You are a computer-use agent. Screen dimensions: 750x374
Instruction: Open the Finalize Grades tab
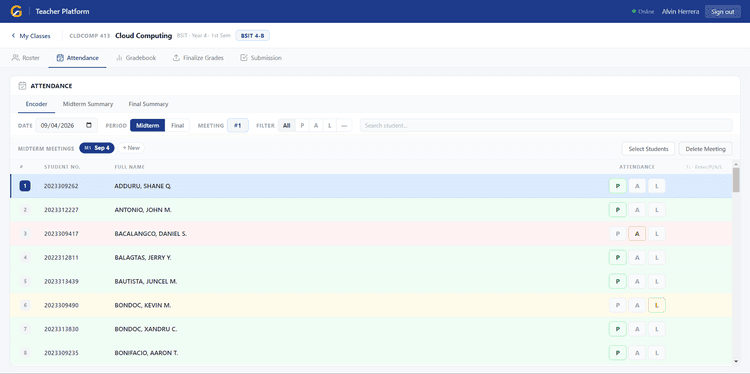[198, 58]
